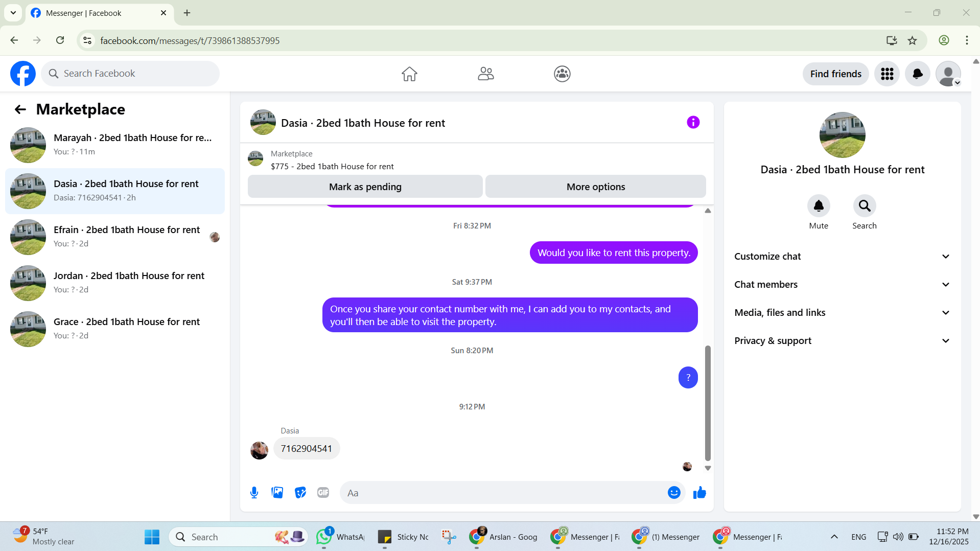Go back from Marketplace chats
This screenshot has height=551, width=980.
(20, 109)
